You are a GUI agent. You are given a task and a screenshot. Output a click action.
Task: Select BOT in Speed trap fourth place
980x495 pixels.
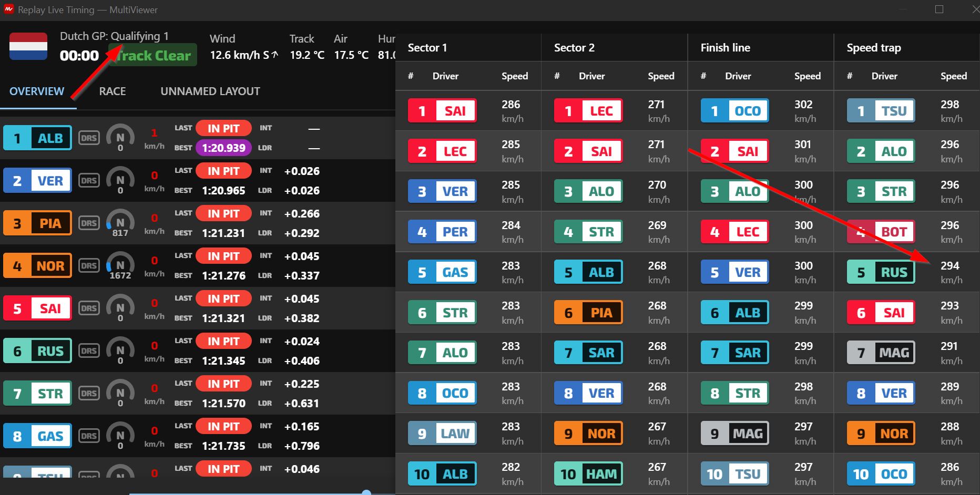tap(881, 232)
